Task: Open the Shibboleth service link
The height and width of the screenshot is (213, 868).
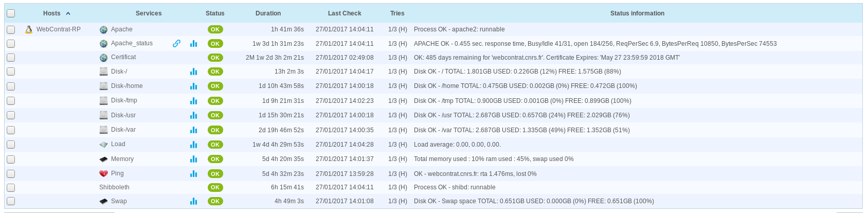Action: click(114, 187)
